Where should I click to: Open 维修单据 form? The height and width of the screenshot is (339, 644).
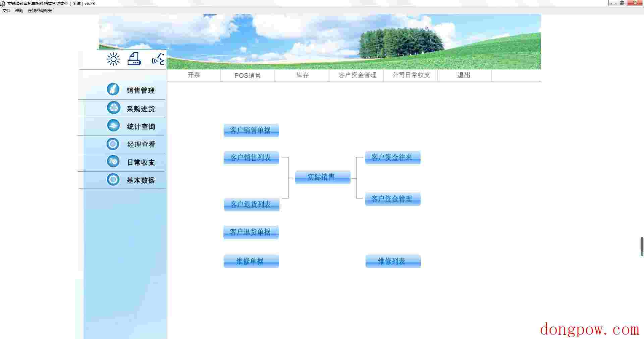point(251,261)
